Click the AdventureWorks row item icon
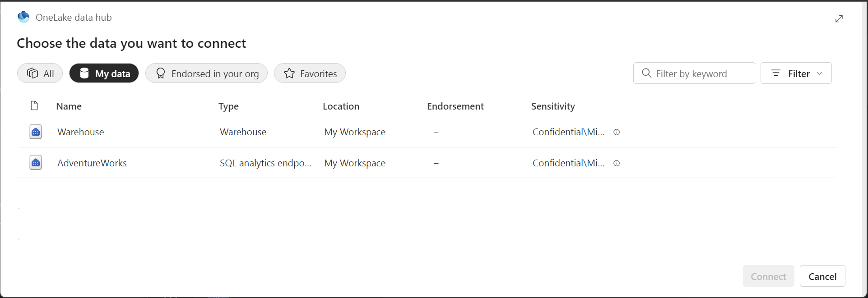 (x=36, y=163)
